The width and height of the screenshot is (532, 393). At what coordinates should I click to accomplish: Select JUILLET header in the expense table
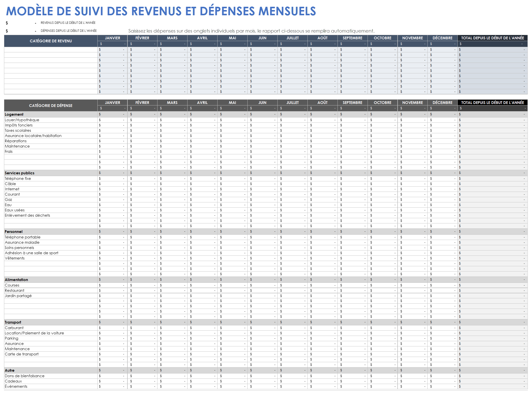click(292, 102)
